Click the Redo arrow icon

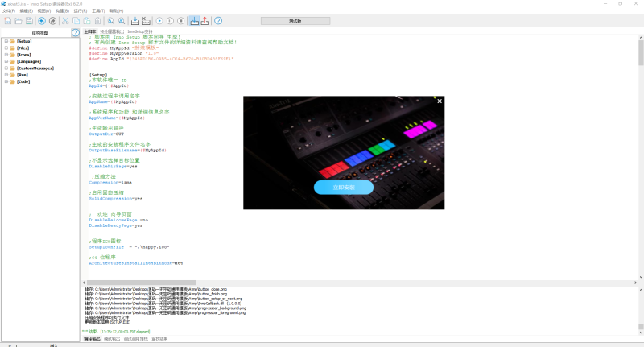(52, 21)
